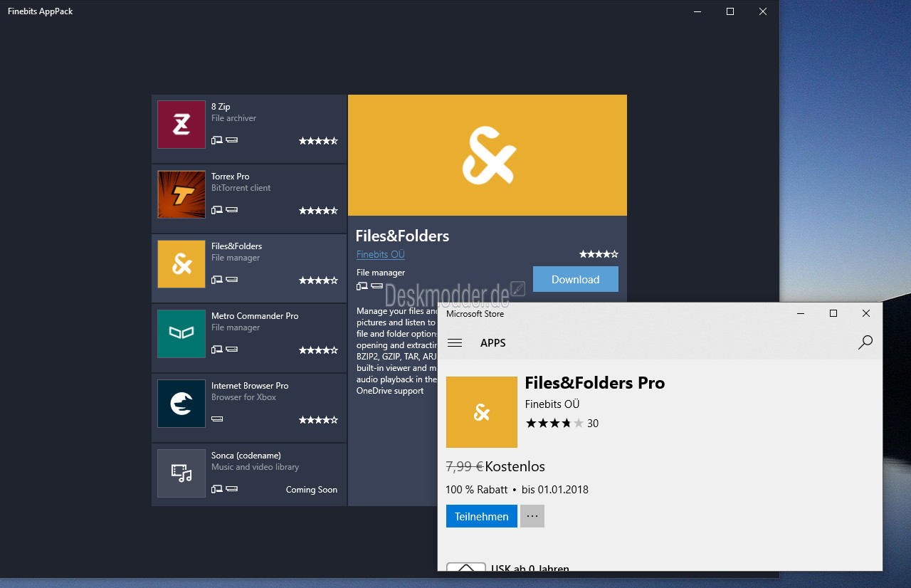Open the hamburger menu in Microsoft Store
This screenshot has width=911, height=588.
455,343
